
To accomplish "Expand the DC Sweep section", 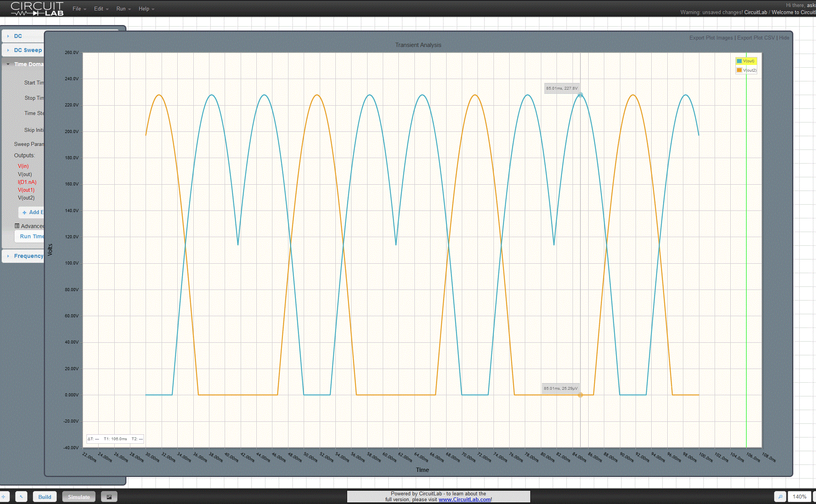I will click(x=27, y=50).
